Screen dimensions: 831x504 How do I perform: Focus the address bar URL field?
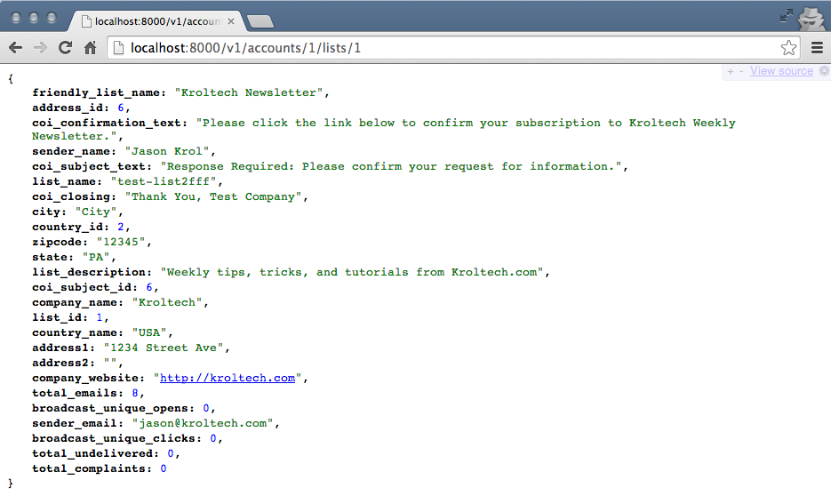click(453, 48)
